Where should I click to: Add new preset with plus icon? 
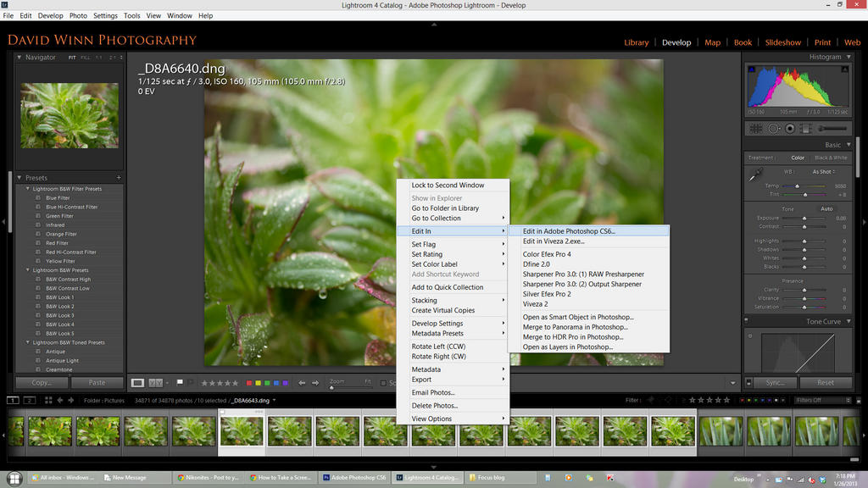[x=119, y=178]
